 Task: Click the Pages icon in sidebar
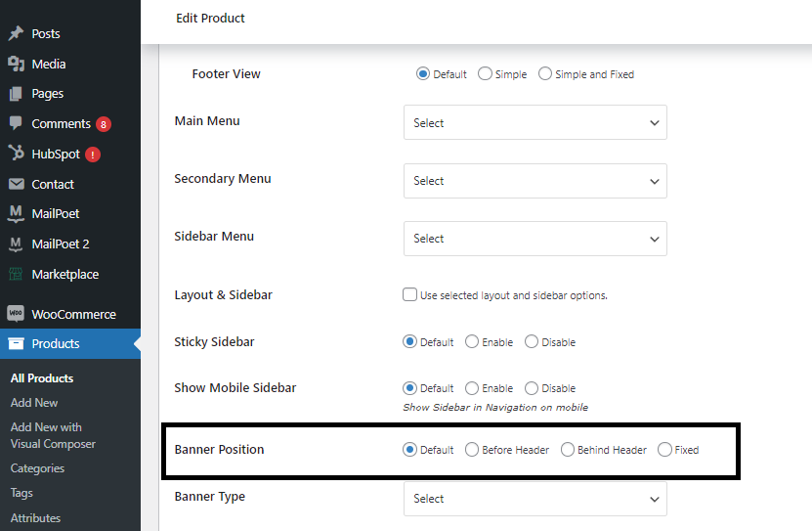coord(16,94)
